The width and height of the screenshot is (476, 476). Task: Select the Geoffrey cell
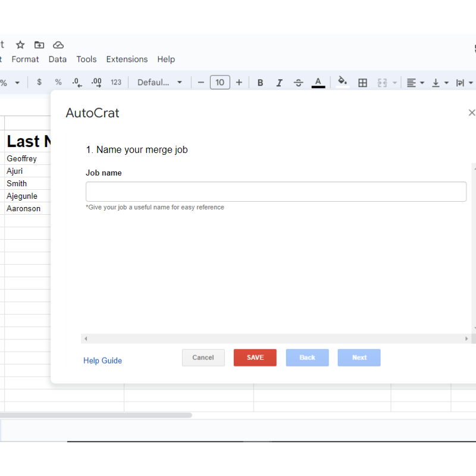[27, 158]
